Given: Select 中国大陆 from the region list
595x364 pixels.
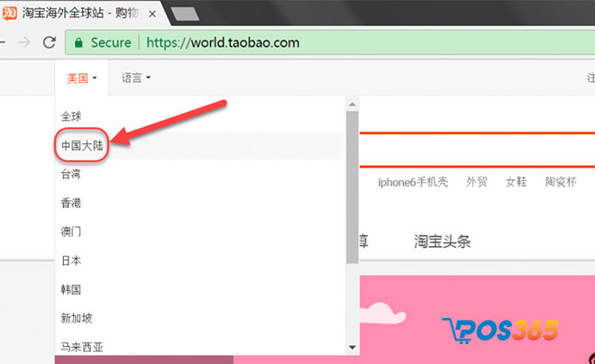Looking at the screenshot, I should click(199, 146).
